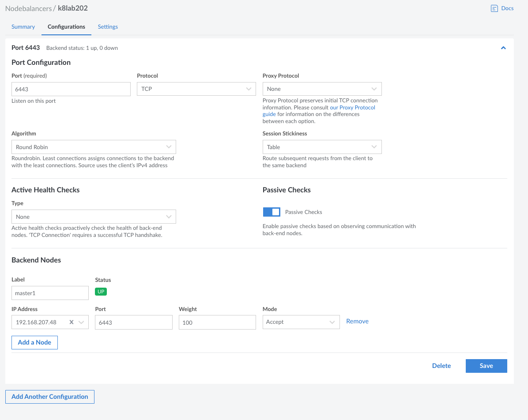
Task: Open the Protocol dropdown
Action: (196, 89)
